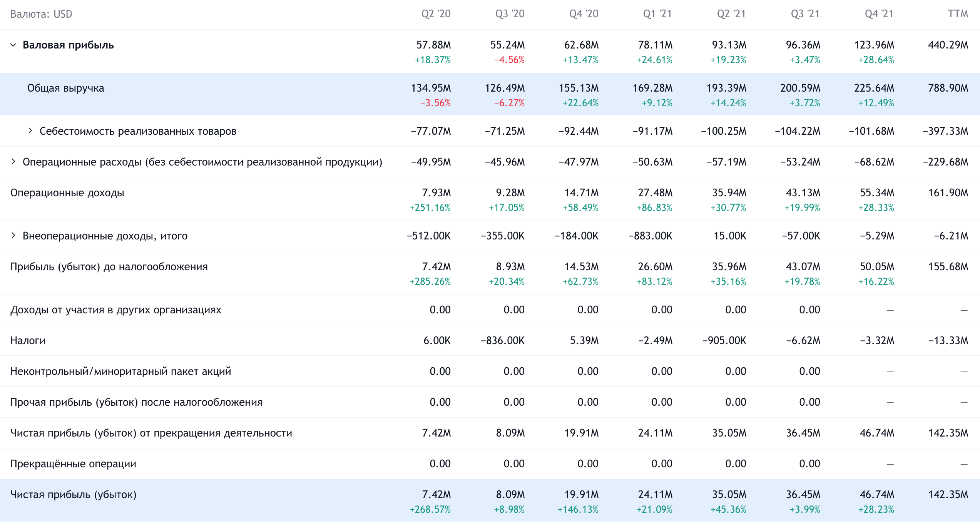Click operating income value 55.34M

877,193
